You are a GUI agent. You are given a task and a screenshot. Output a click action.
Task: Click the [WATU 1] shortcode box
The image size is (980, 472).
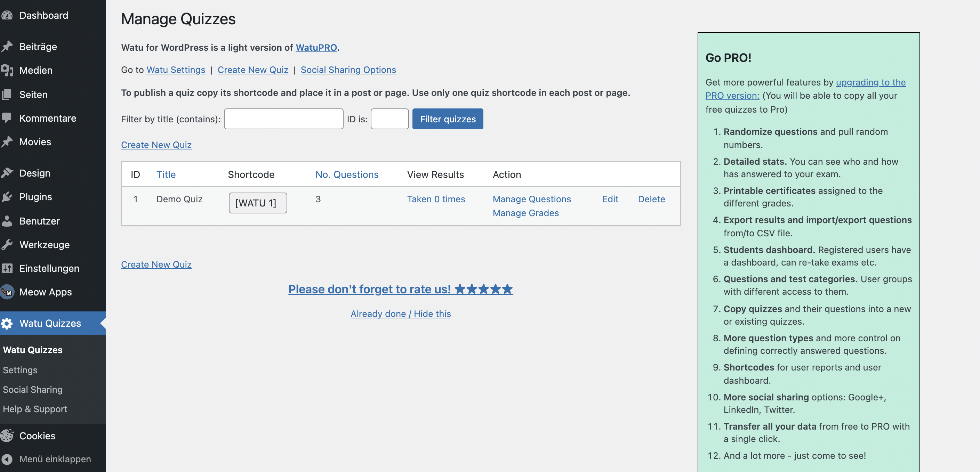(x=258, y=203)
